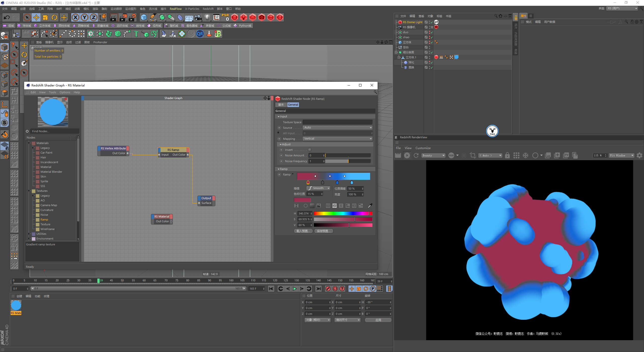644x352 pixels.
Task: Click the Light bulb icon in toolbar
Action: tap(207, 17)
